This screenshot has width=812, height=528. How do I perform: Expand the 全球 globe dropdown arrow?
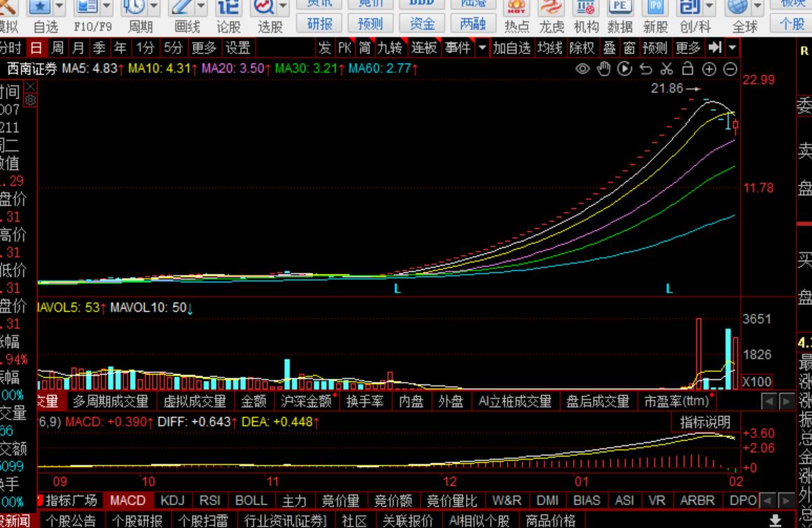pyautogui.click(x=758, y=7)
